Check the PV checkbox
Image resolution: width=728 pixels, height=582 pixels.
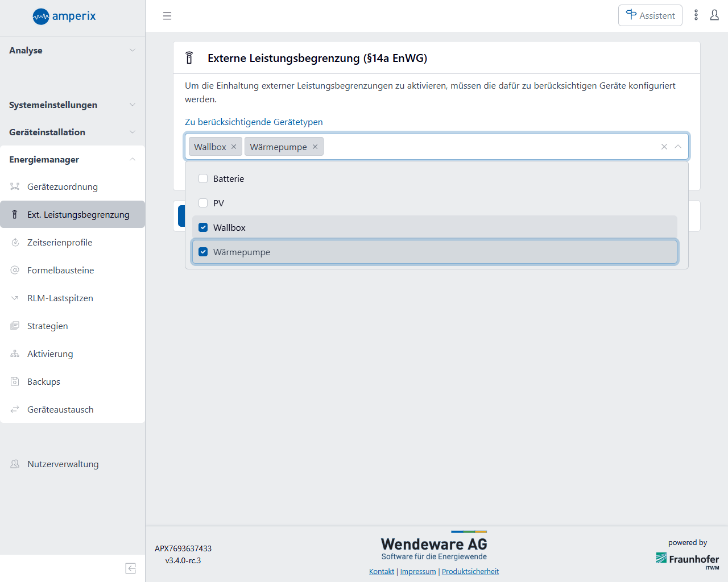pyautogui.click(x=203, y=203)
